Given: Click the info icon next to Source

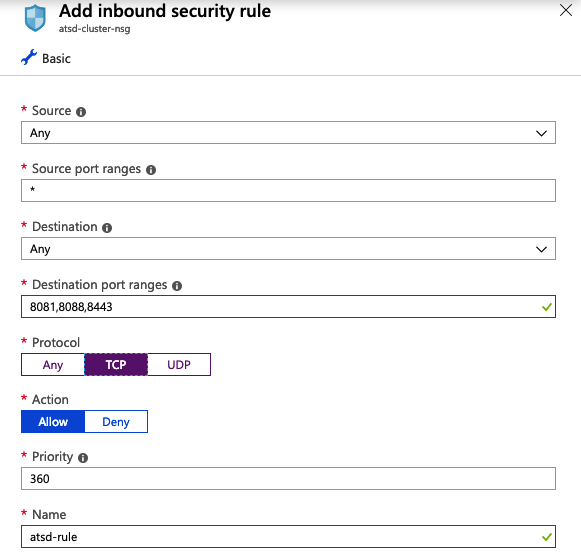Looking at the screenshot, I should tap(81, 112).
